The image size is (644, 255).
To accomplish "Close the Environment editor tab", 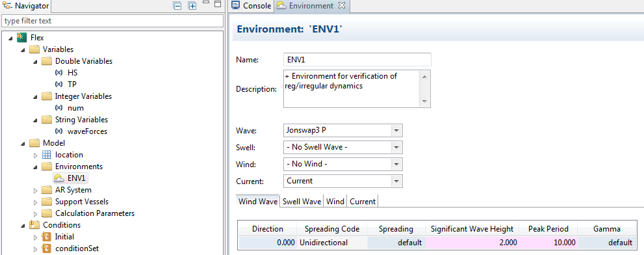I will 341,6.
